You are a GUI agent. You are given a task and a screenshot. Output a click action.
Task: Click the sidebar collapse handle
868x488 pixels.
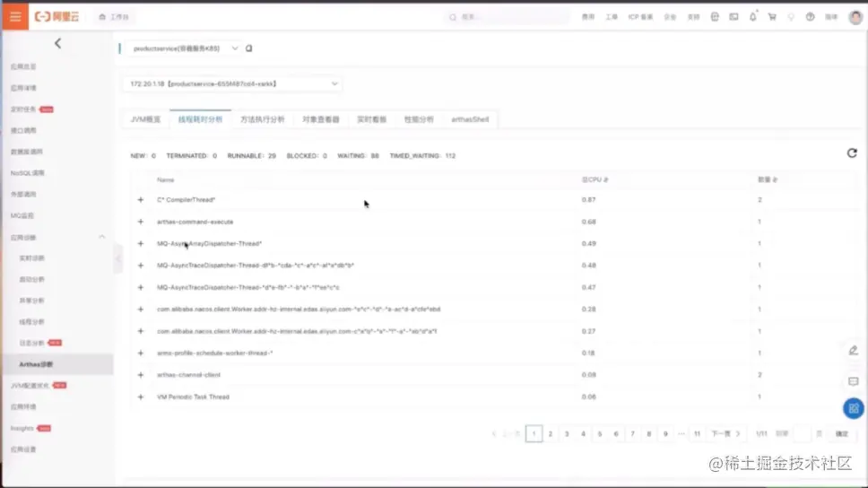tap(117, 258)
